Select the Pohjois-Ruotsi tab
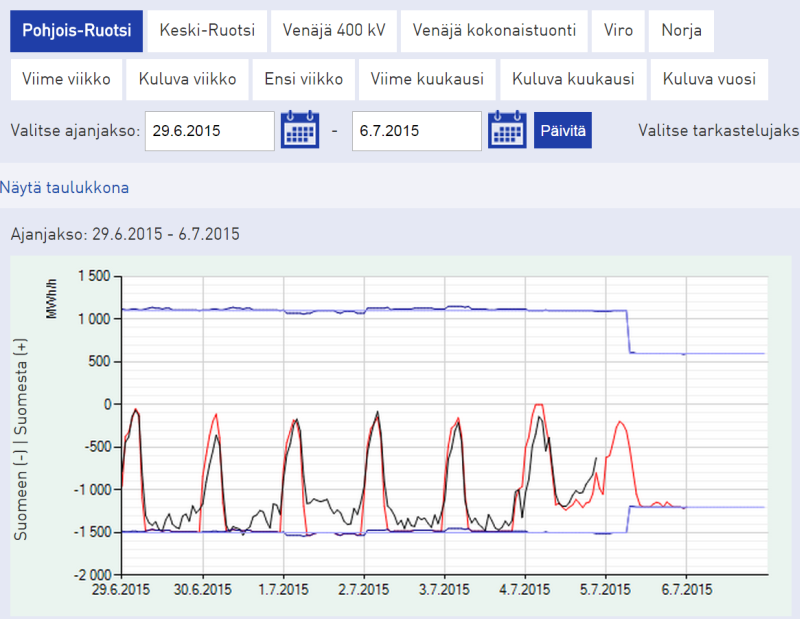Screen dimensions: 800x619 coord(77,31)
